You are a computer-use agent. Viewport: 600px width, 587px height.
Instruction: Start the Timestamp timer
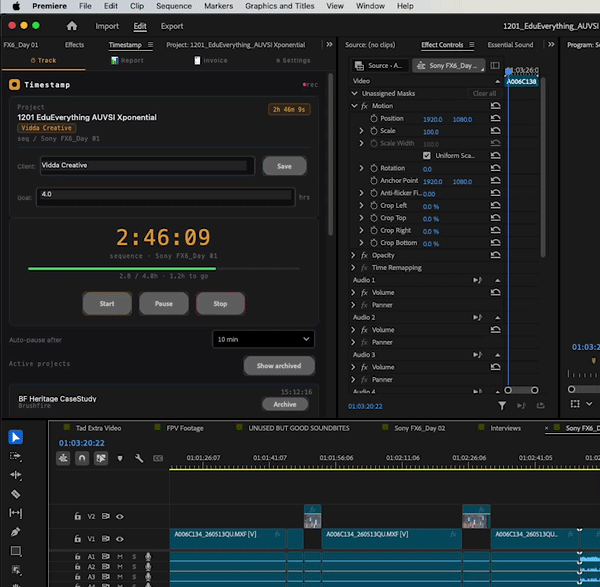[107, 303]
